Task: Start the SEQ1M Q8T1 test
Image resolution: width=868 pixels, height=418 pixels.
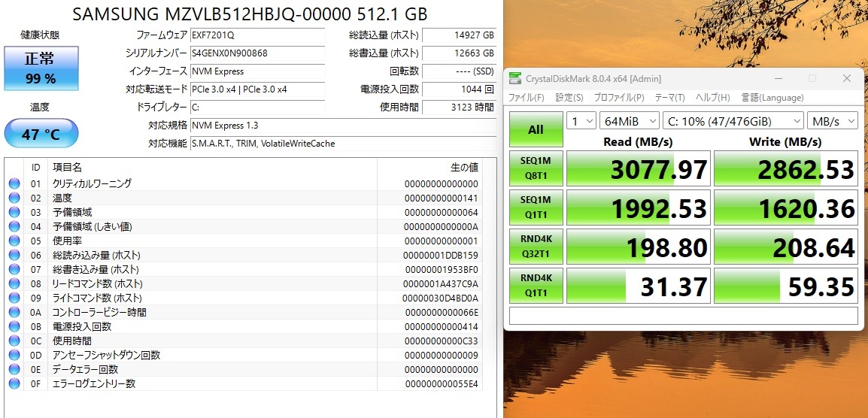Action: click(x=536, y=168)
